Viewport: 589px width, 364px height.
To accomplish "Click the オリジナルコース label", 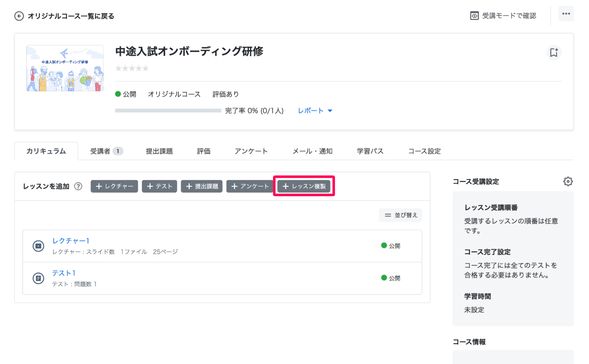I will pos(174,94).
